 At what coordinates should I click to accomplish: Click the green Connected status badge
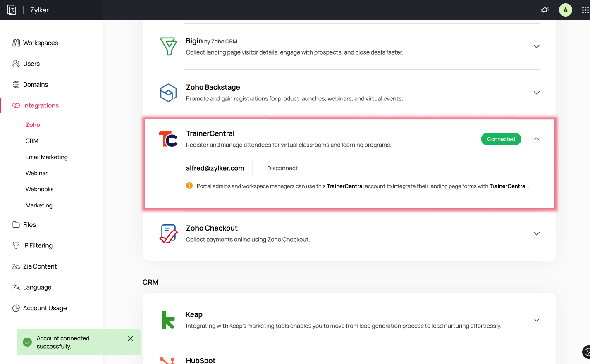tap(501, 139)
